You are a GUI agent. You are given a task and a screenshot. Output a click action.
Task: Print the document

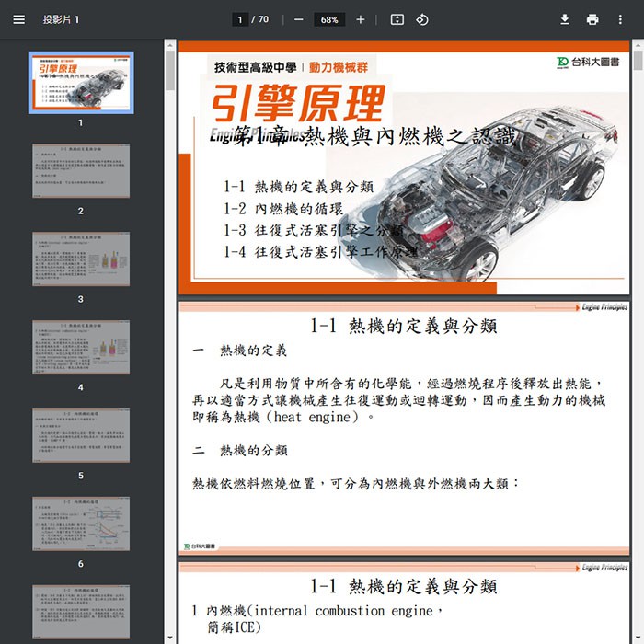pyautogui.click(x=592, y=19)
